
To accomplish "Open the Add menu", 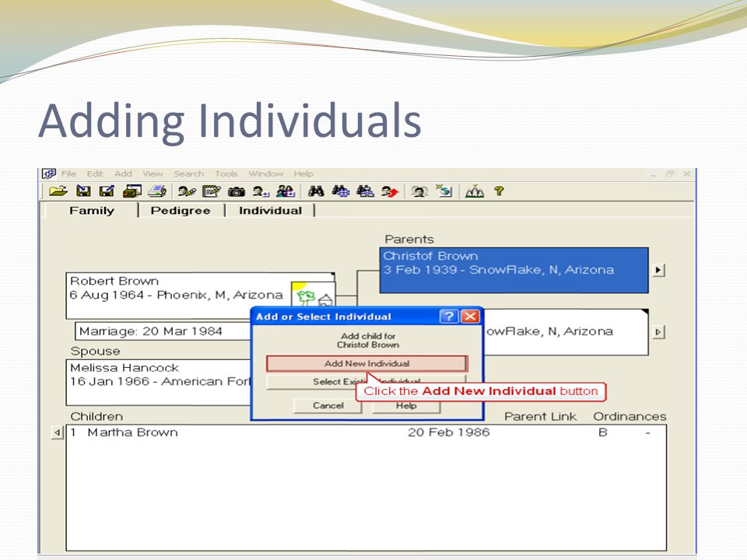I will pyautogui.click(x=123, y=173).
